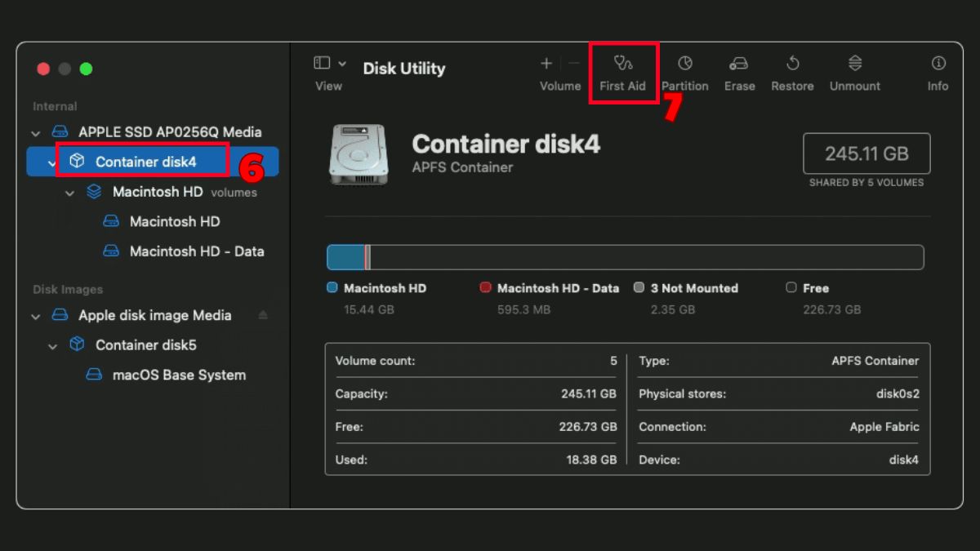Screen dimensions: 980x551
Task: Collapse the Container disk4 node
Action: pos(52,162)
